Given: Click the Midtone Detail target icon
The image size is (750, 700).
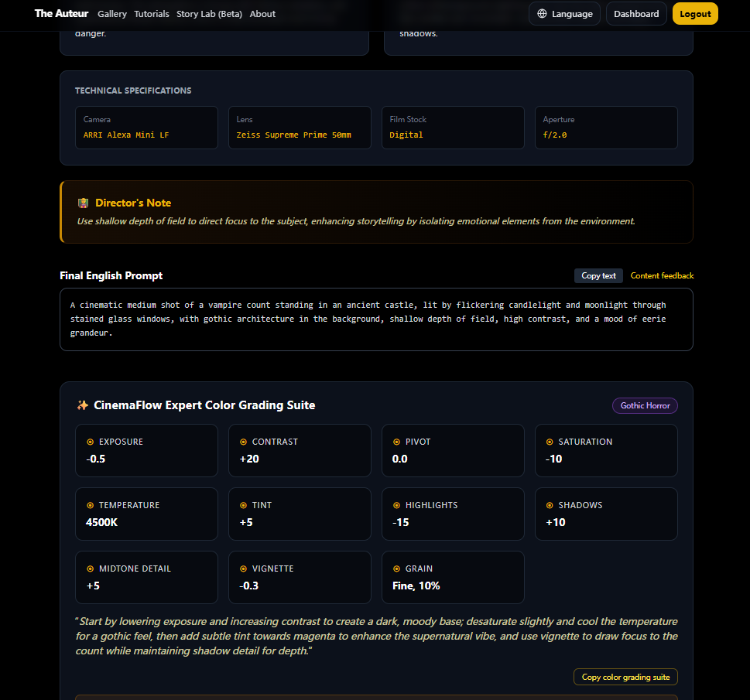Looking at the screenshot, I should pos(90,569).
